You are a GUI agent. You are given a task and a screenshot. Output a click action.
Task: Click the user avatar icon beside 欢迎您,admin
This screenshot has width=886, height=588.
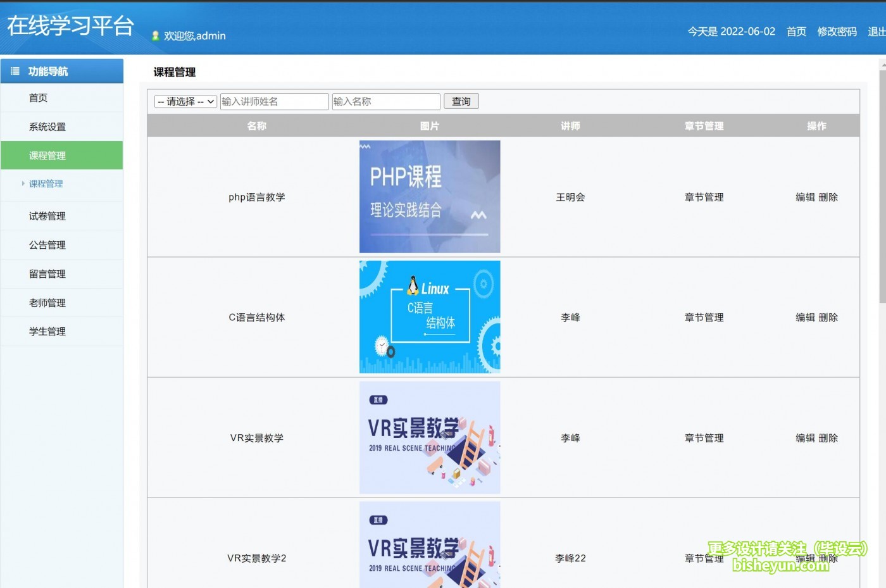click(155, 36)
